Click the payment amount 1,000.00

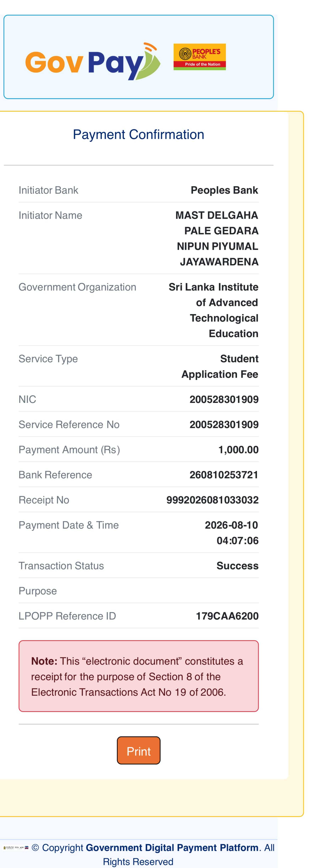point(238,449)
